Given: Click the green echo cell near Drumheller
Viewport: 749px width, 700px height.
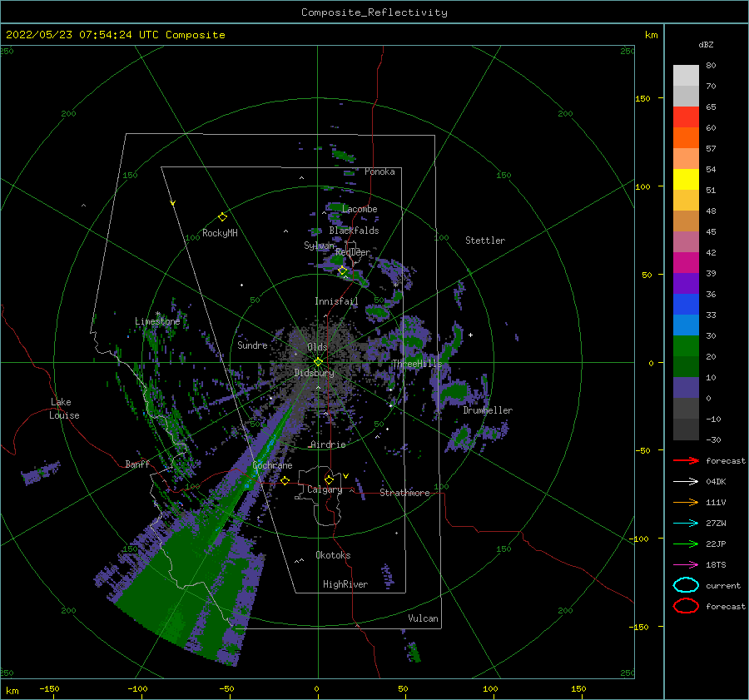Looking at the screenshot, I should (454, 392).
